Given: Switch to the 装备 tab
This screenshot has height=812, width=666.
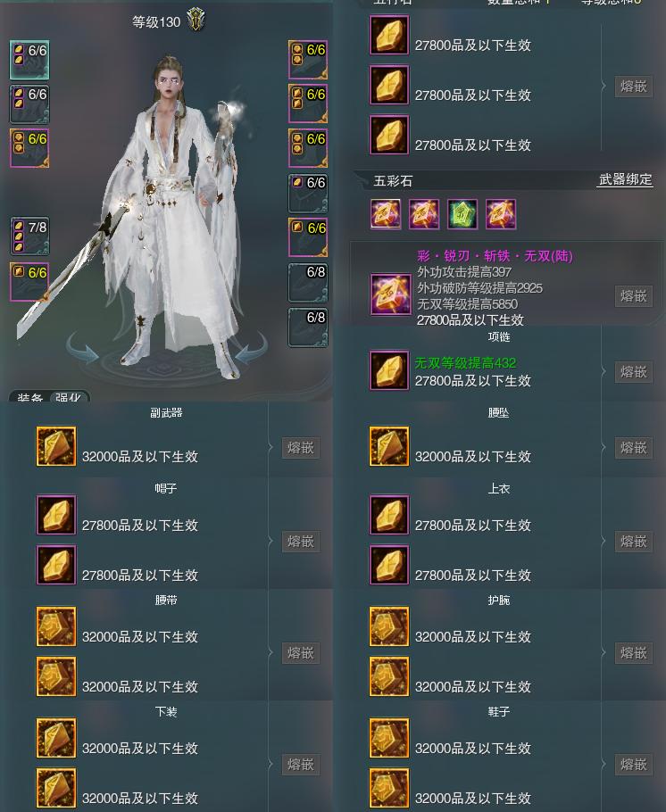Looking at the screenshot, I should coord(30,397).
